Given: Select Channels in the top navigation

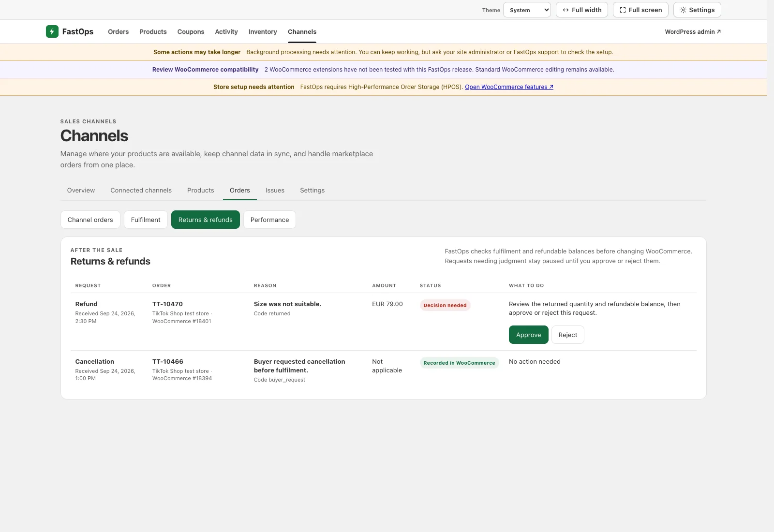Looking at the screenshot, I should tap(302, 32).
